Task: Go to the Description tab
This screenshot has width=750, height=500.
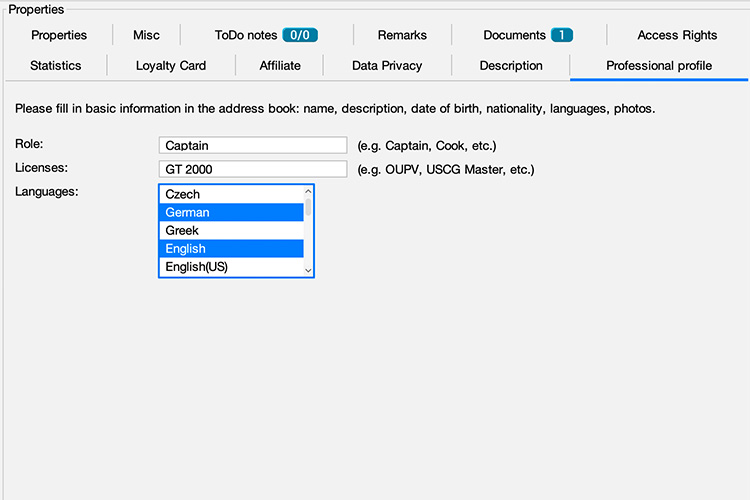Action: point(511,66)
